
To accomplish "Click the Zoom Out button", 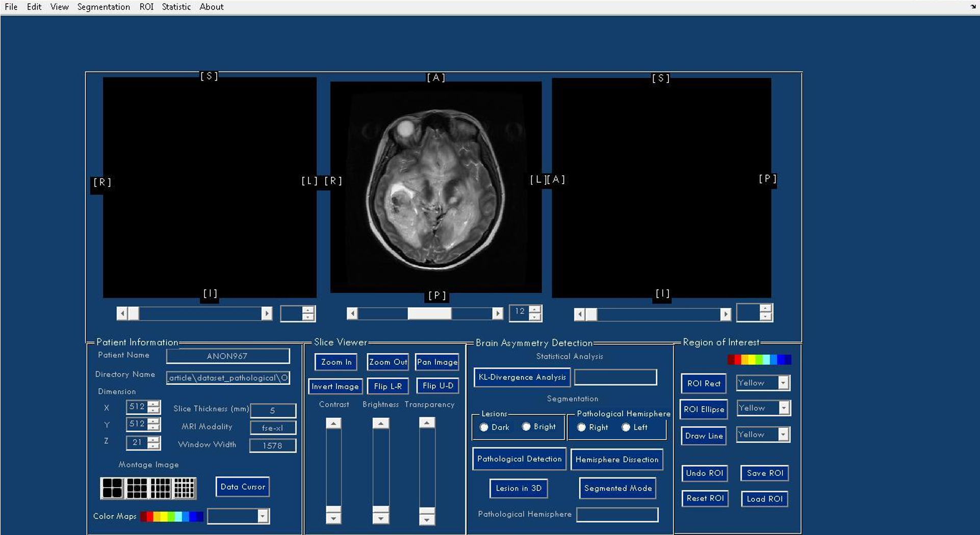I will [388, 362].
